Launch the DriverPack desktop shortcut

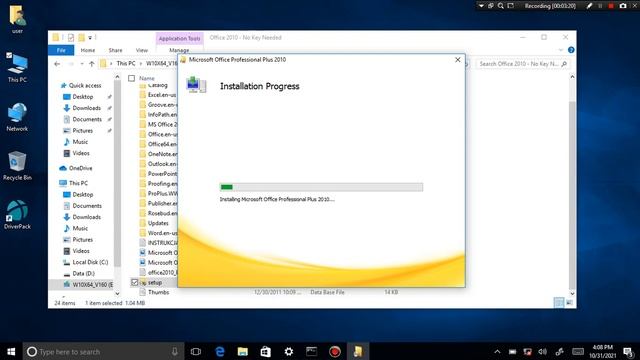tap(17, 215)
